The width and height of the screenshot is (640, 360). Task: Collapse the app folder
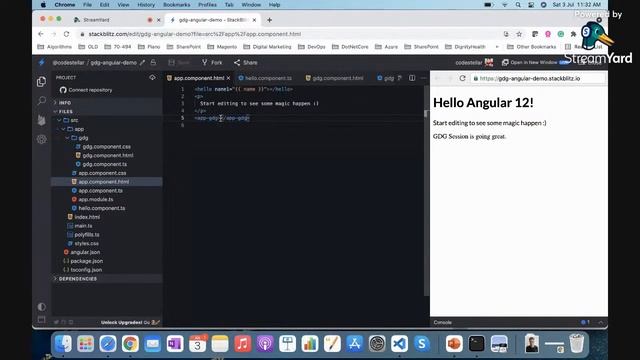point(63,129)
